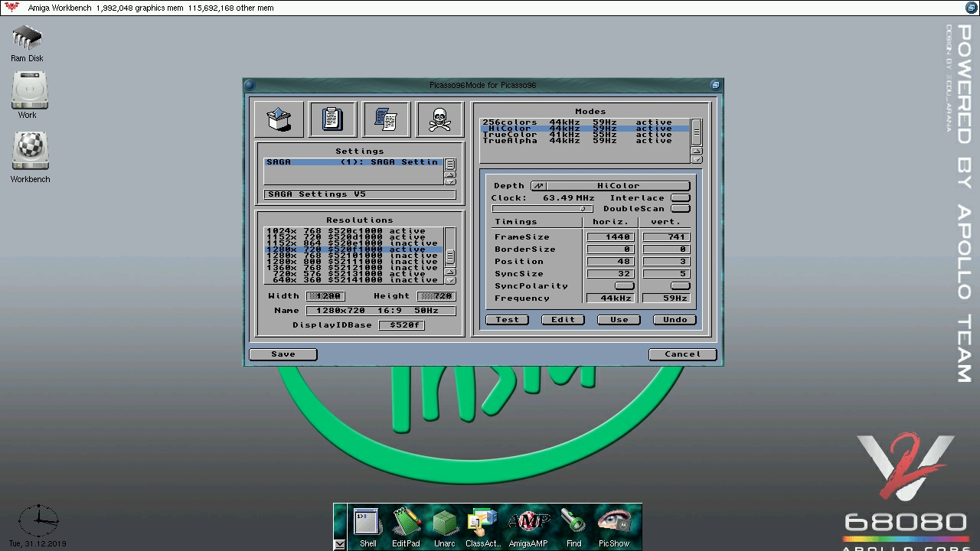Open the Work drive desktop icon
Image resolution: width=980 pixels, height=551 pixels.
(29, 96)
